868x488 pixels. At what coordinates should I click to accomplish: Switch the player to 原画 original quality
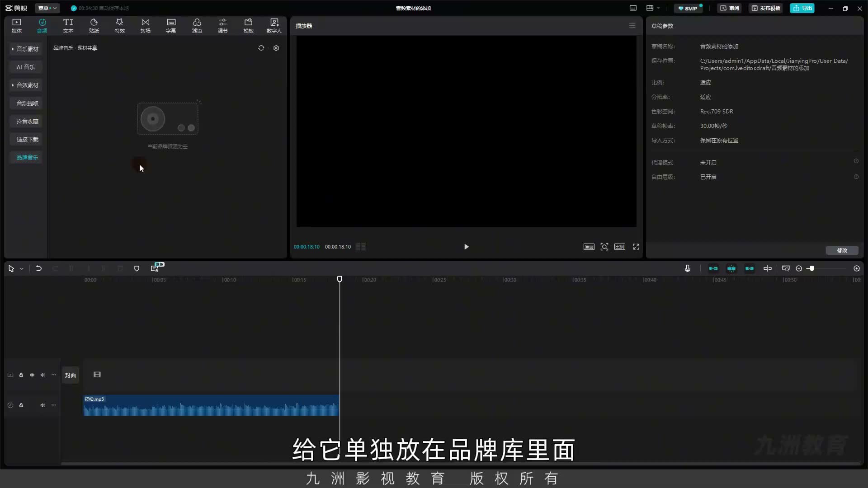589,247
